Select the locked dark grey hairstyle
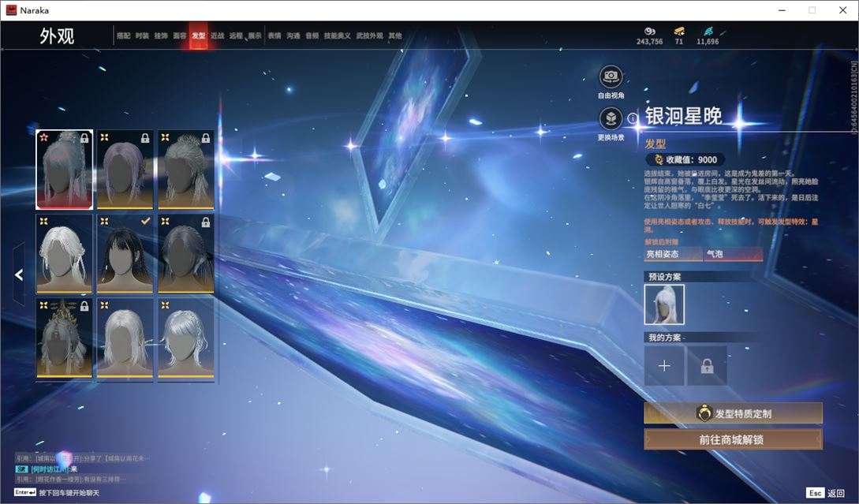 (x=185, y=254)
